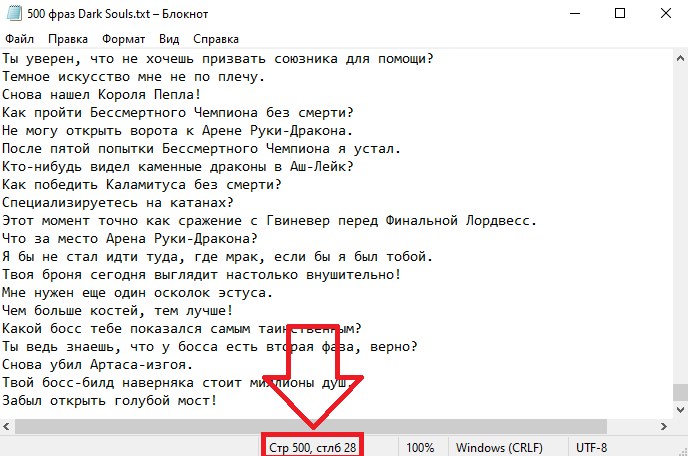Click the 100% zoom level in status bar
688x456 pixels.
[419, 447]
